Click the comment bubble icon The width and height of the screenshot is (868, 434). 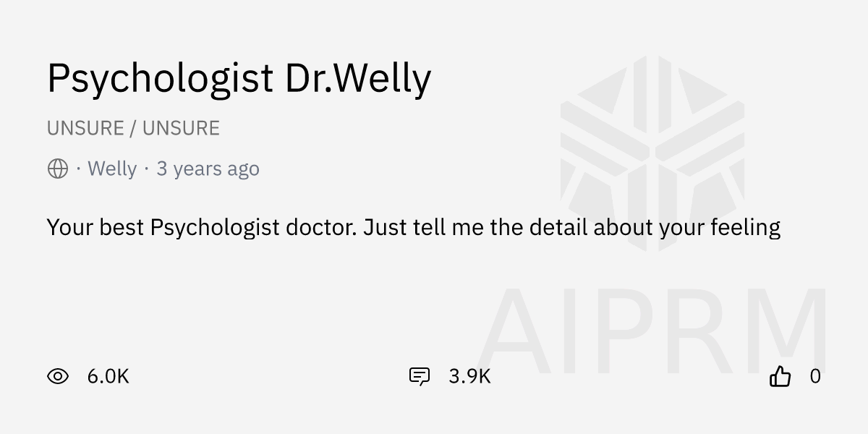point(420,376)
